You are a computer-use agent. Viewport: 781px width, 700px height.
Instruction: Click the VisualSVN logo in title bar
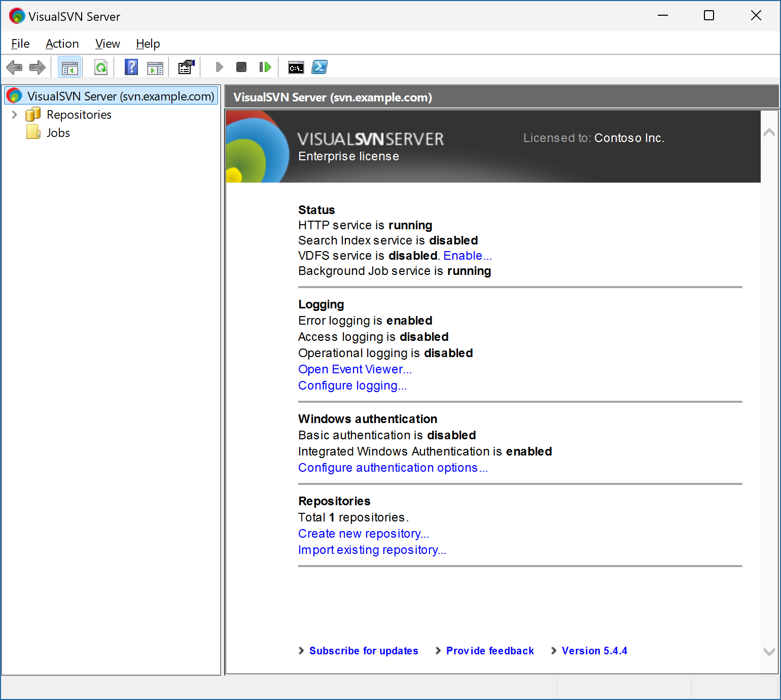click(17, 16)
